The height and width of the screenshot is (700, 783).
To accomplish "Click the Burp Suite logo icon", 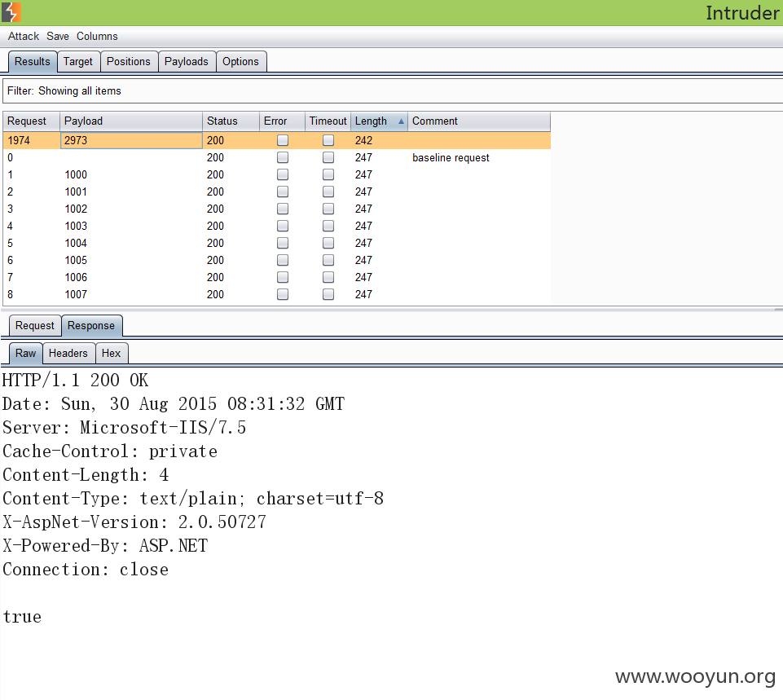I will tap(11, 12).
